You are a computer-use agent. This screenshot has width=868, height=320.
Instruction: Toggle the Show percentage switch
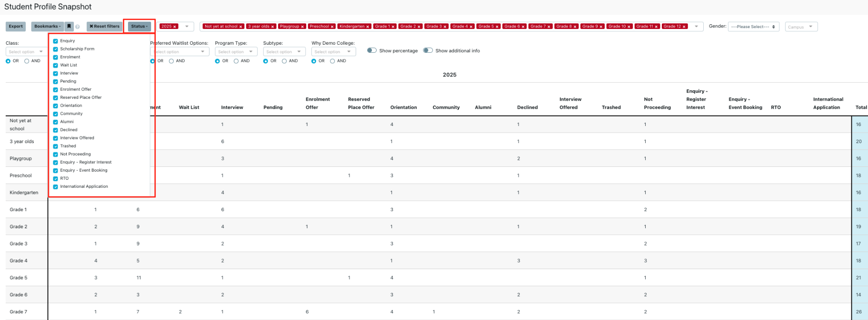pyautogui.click(x=372, y=50)
